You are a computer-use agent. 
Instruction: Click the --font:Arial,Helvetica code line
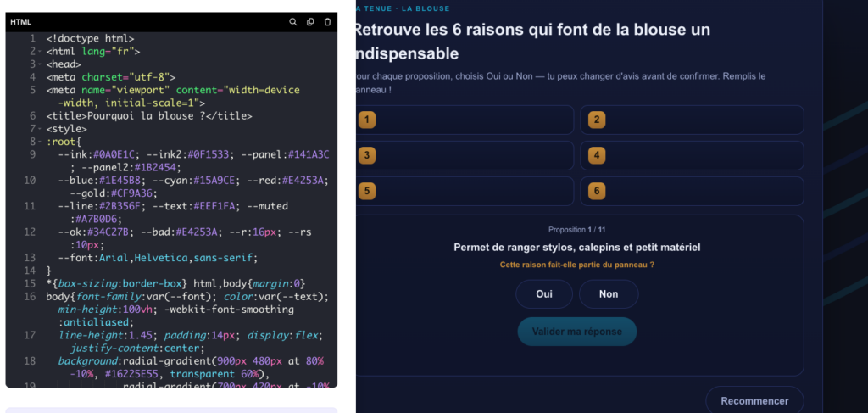159,258
